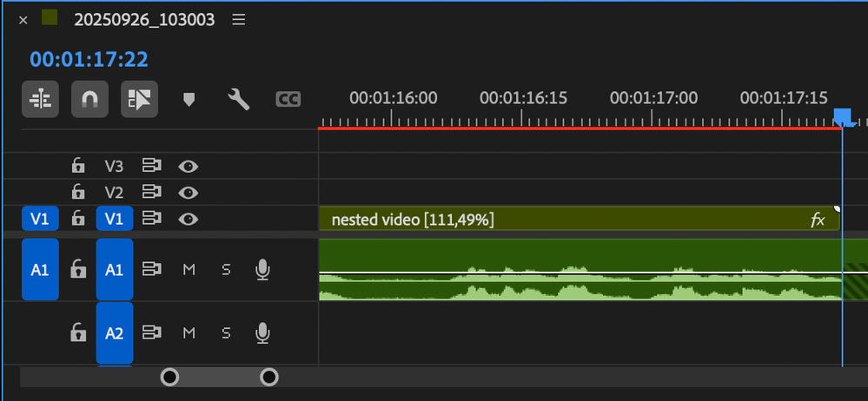This screenshot has width=868, height=401.
Task: Select the nested video clip on V1
Action: [x=565, y=220]
